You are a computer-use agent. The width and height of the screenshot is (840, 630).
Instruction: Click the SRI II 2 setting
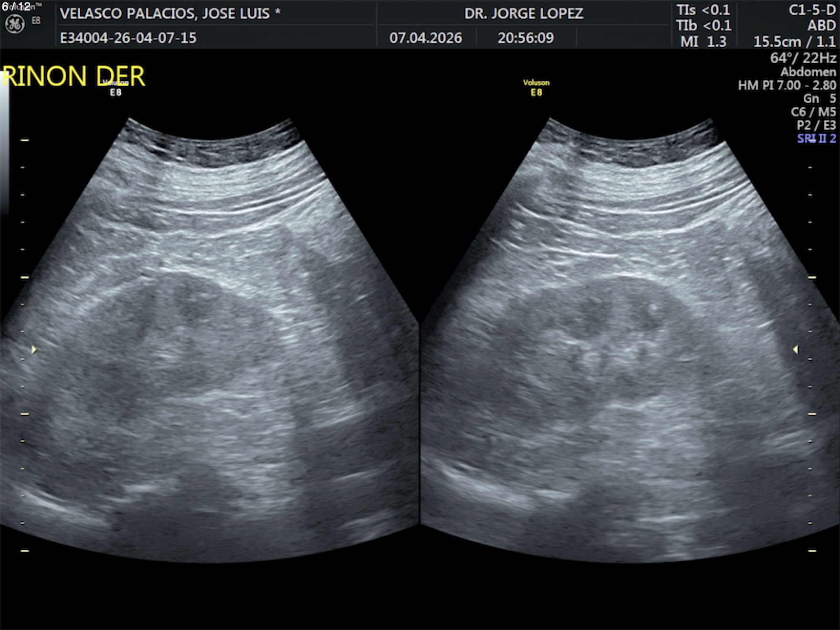(x=816, y=138)
